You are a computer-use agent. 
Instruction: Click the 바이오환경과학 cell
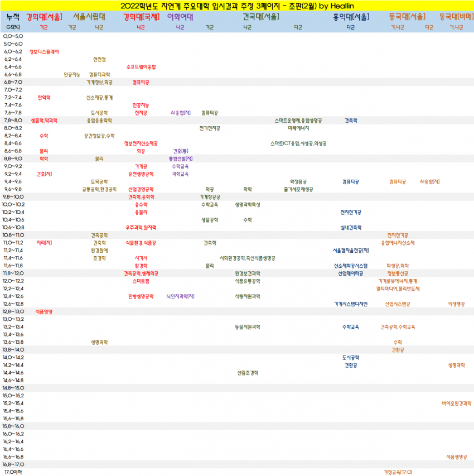click(456, 403)
